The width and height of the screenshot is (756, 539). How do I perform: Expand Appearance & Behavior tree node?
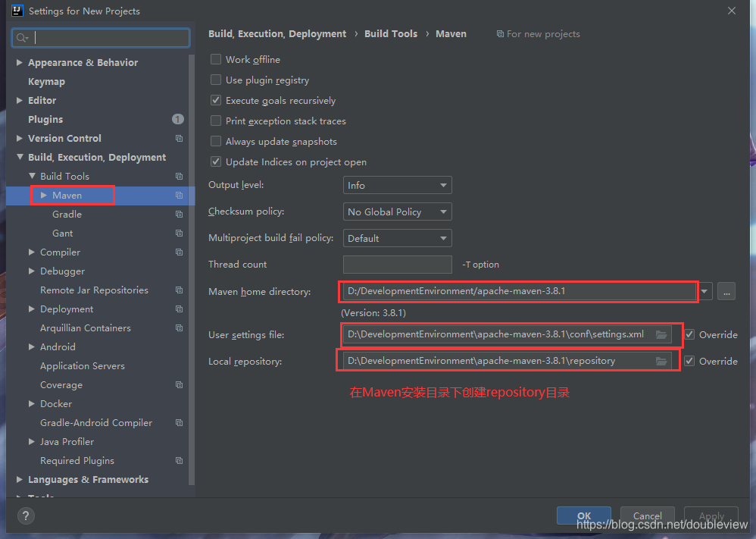[x=19, y=62]
